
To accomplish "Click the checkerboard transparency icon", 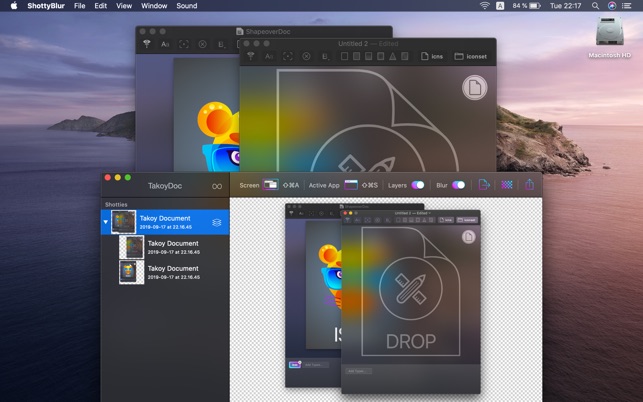I will point(507,185).
